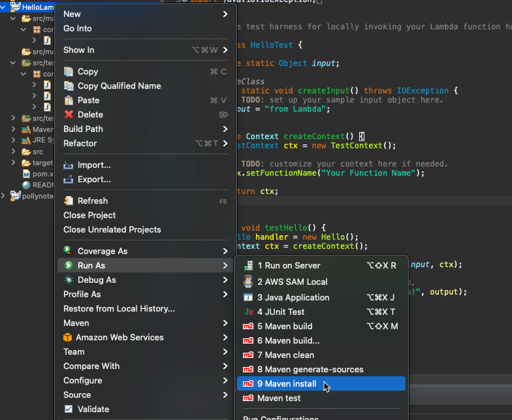Image resolution: width=512 pixels, height=420 pixels.
Task: Click testHello method name in editor
Action: point(286,227)
